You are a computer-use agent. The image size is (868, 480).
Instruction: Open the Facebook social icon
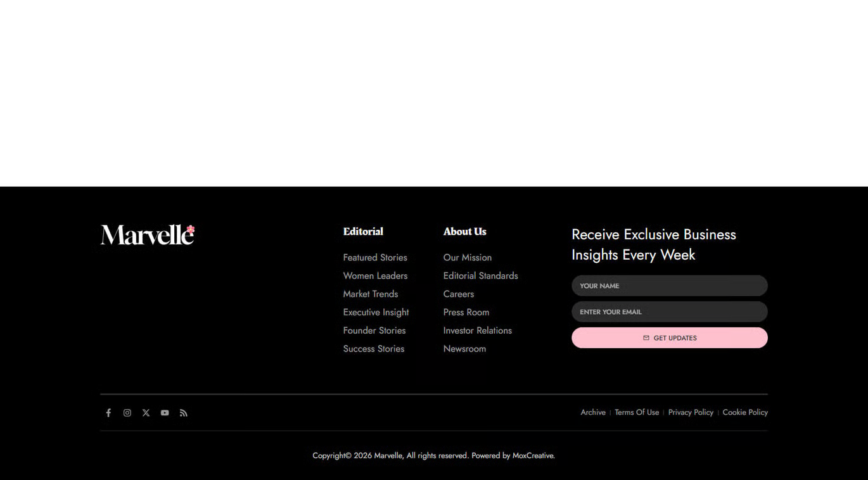(108, 413)
